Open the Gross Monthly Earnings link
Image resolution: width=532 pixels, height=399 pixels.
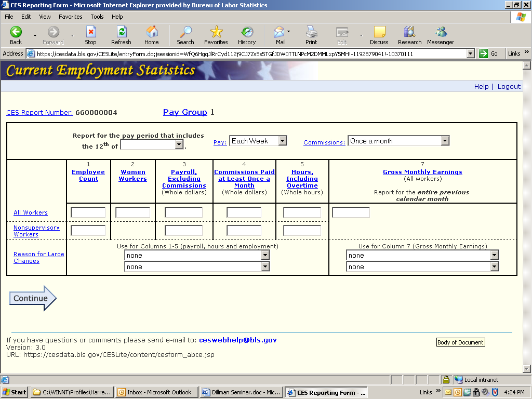(422, 172)
